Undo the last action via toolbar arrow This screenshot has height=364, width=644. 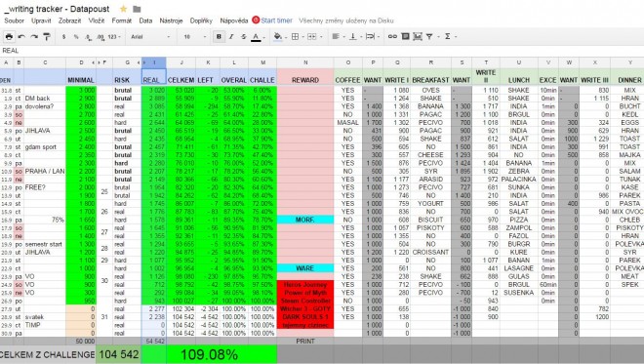(21, 36)
